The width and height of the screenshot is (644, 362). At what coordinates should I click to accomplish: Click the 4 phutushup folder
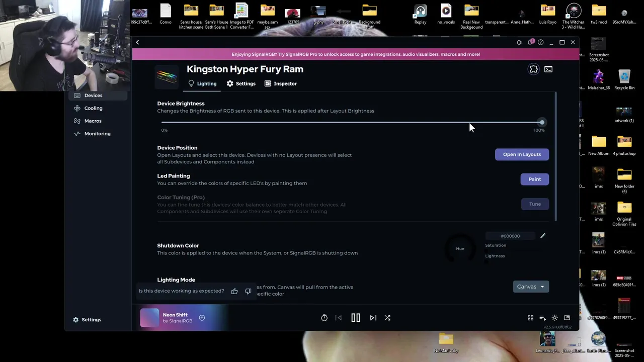pos(624,145)
